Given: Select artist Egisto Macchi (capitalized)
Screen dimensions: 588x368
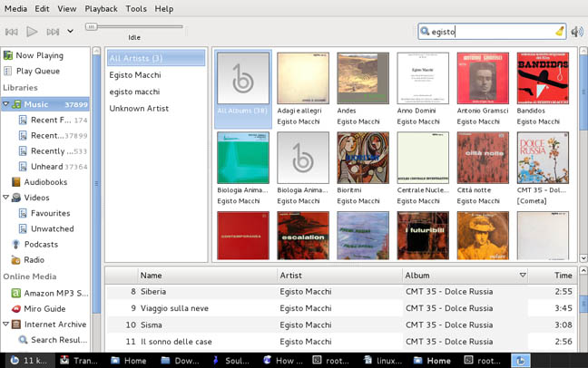Looking at the screenshot, I should (135, 75).
